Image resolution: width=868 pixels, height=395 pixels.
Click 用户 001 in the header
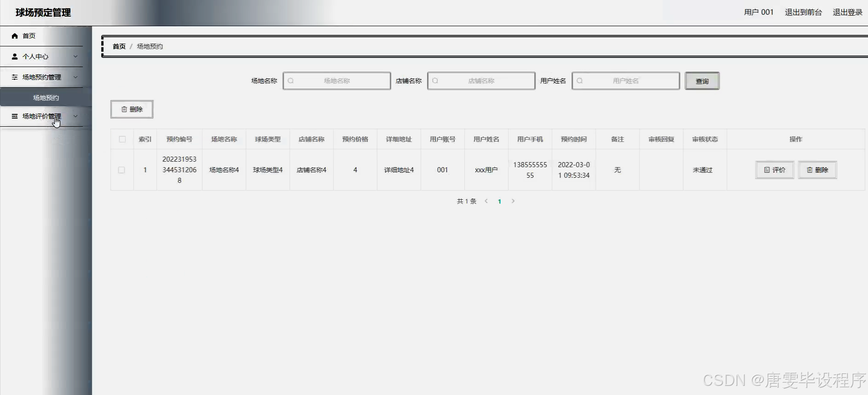pyautogui.click(x=759, y=12)
